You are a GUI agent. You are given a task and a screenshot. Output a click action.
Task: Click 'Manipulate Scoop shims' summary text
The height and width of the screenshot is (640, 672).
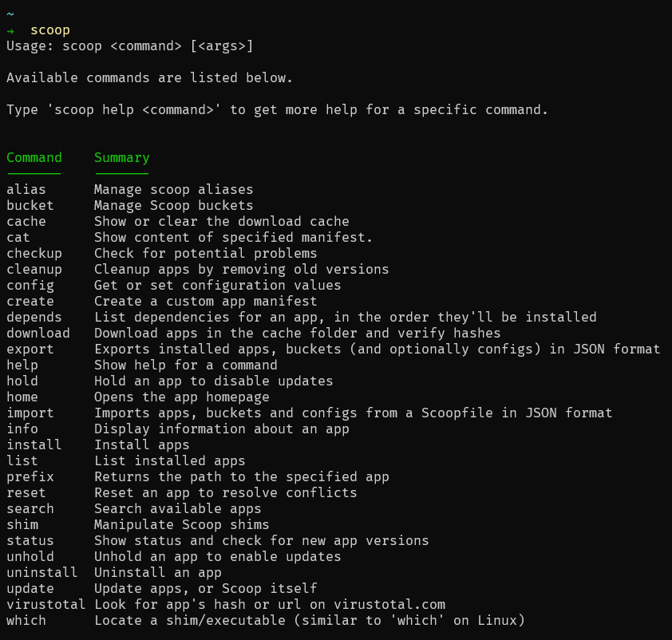[x=182, y=525]
